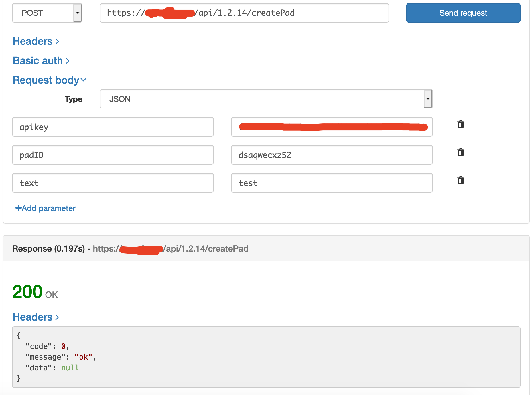Click the Add parameter link
The height and width of the screenshot is (395, 532).
coord(48,208)
